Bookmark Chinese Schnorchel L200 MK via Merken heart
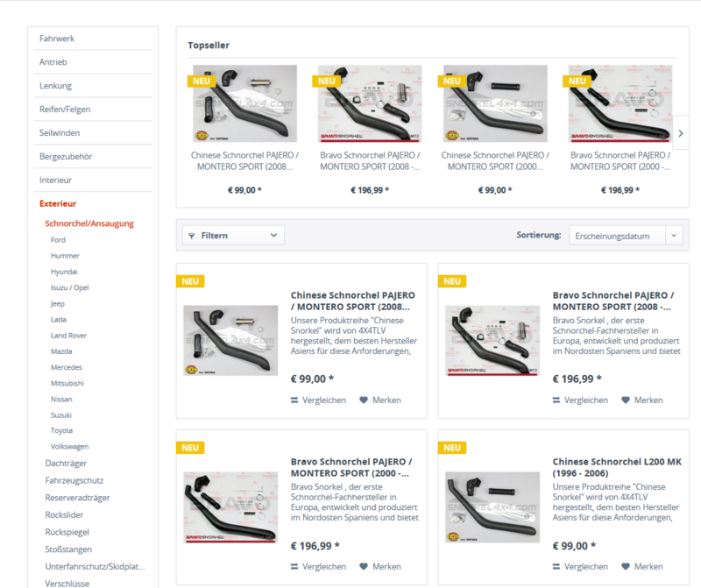Screen dimensions: 701x588 click(642, 567)
